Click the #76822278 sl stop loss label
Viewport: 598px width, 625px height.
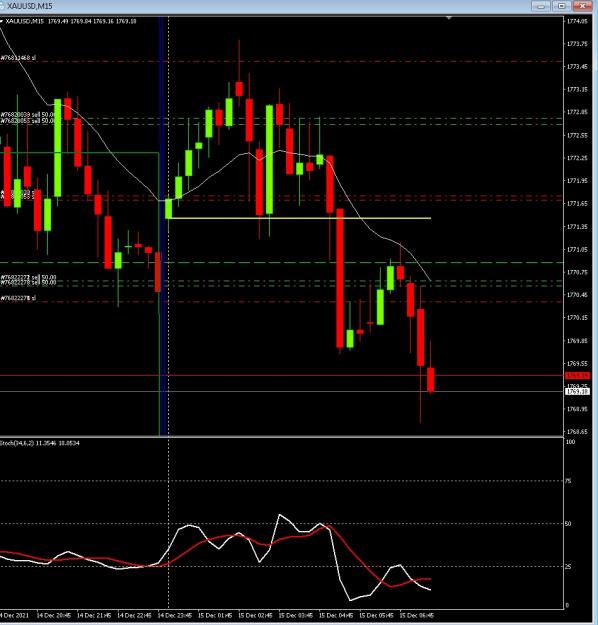[x=18, y=298]
